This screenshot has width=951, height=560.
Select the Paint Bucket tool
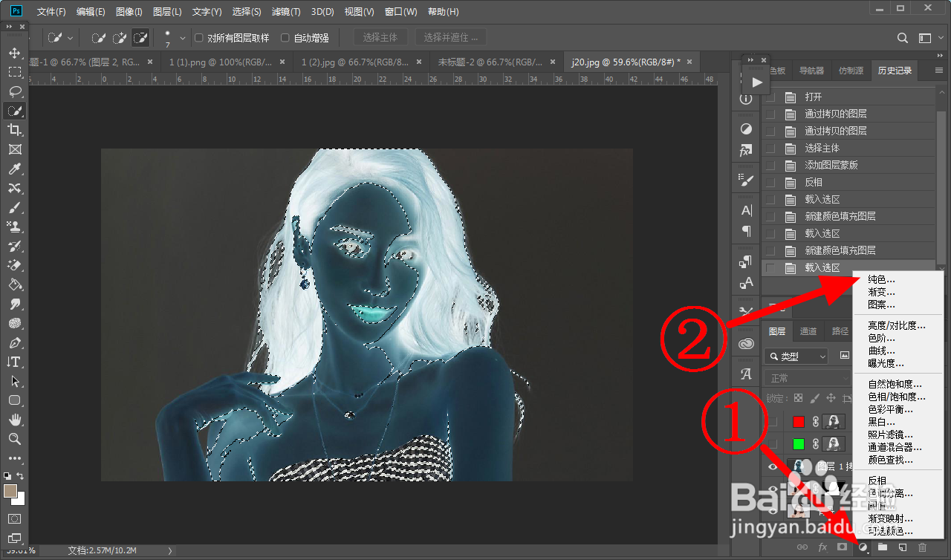14,285
